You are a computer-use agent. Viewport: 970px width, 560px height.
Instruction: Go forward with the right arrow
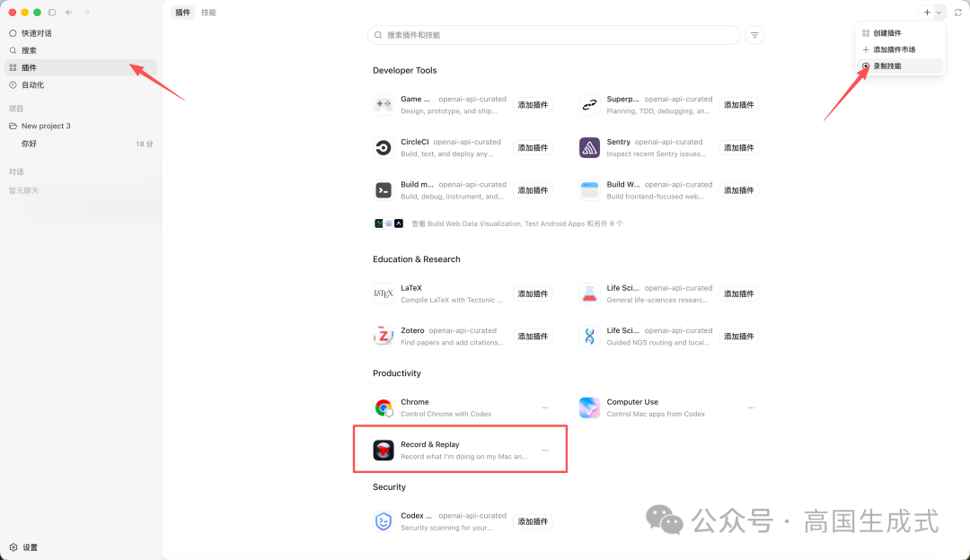click(x=86, y=13)
